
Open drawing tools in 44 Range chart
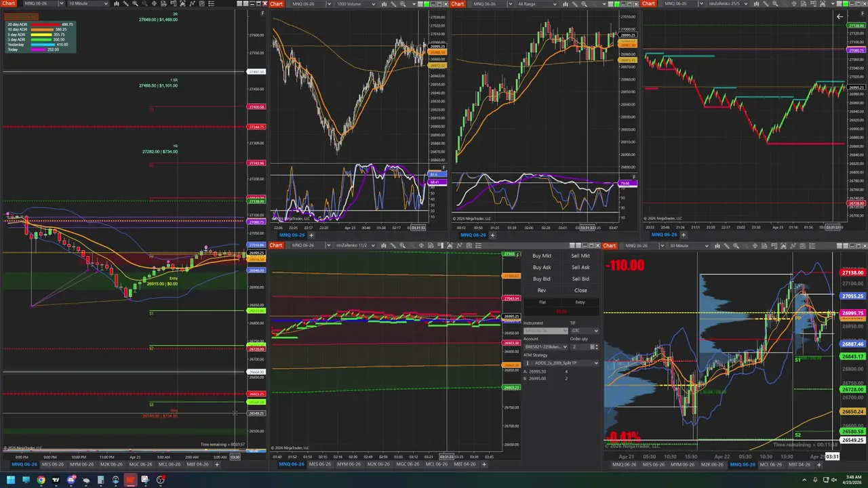coord(574,3)
